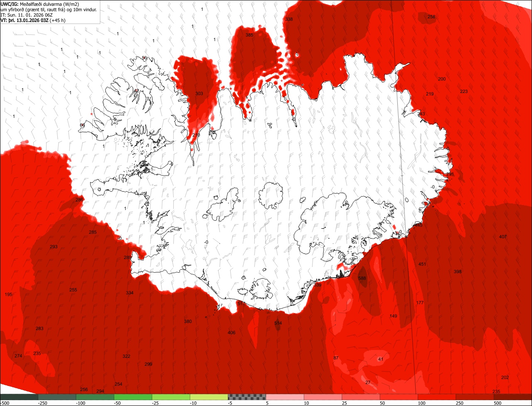Click the map value 254
Viewport: 532px width, 406px height.
pyautogui.click(x=118, y=384)
